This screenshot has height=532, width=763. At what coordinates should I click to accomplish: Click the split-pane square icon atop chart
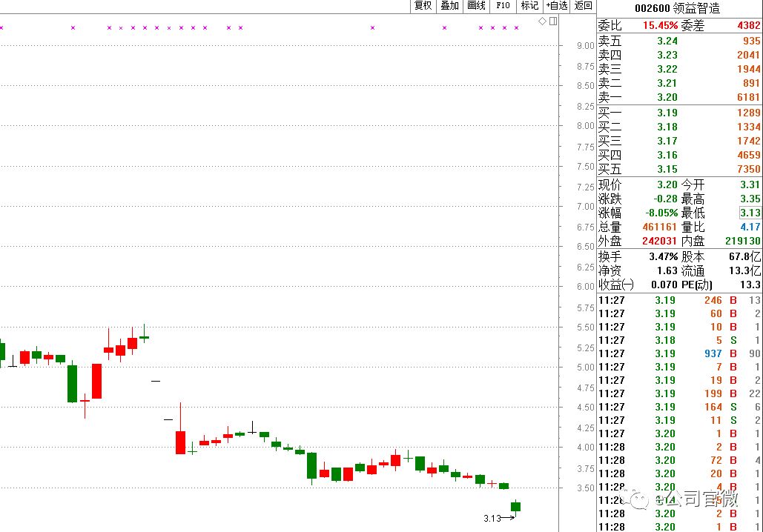coord(553,21)
